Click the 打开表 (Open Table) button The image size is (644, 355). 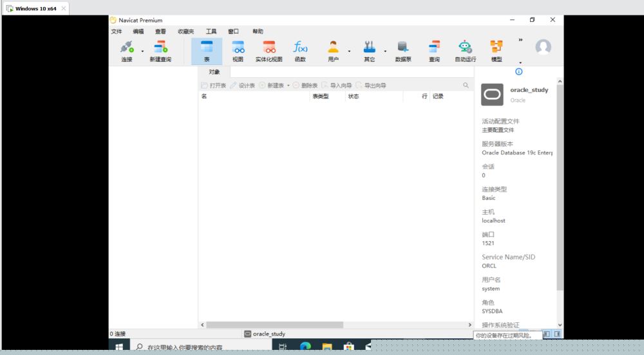click(214, 86)
